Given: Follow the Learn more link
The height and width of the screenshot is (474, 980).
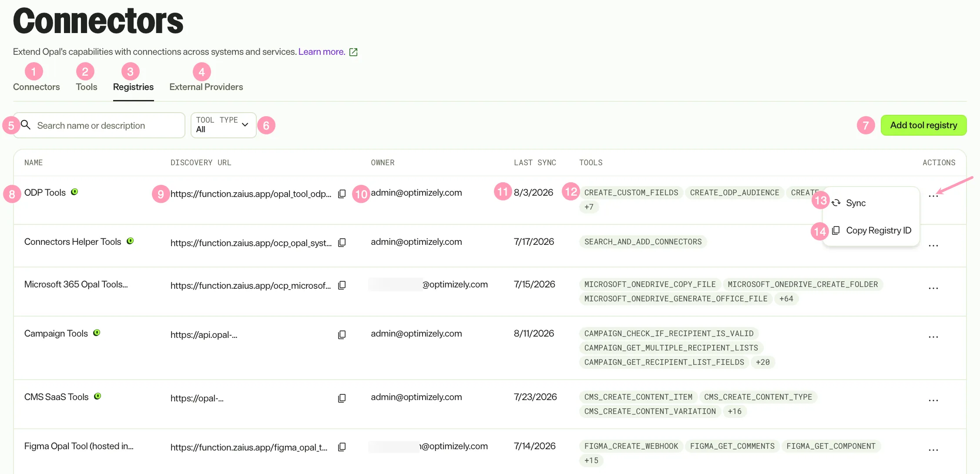Looking at the screenshot, I should 322,52.
